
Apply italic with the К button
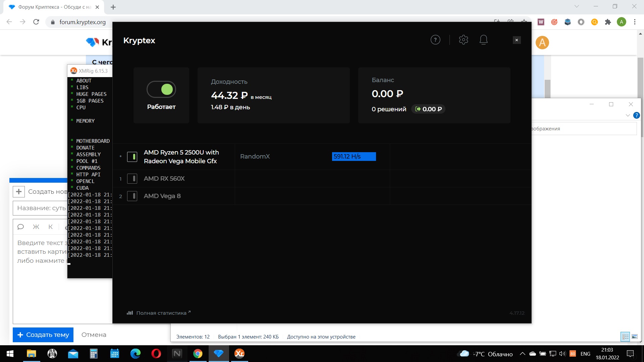pyautogui.click(x=51, y=227)
